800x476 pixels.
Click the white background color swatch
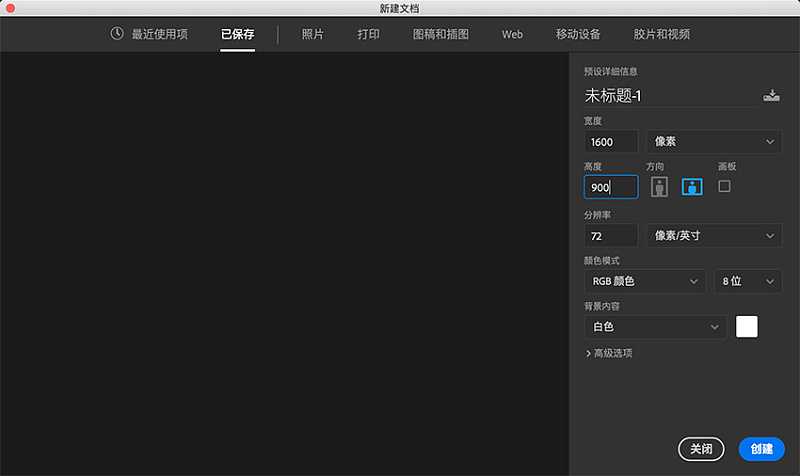pos(747,327)
